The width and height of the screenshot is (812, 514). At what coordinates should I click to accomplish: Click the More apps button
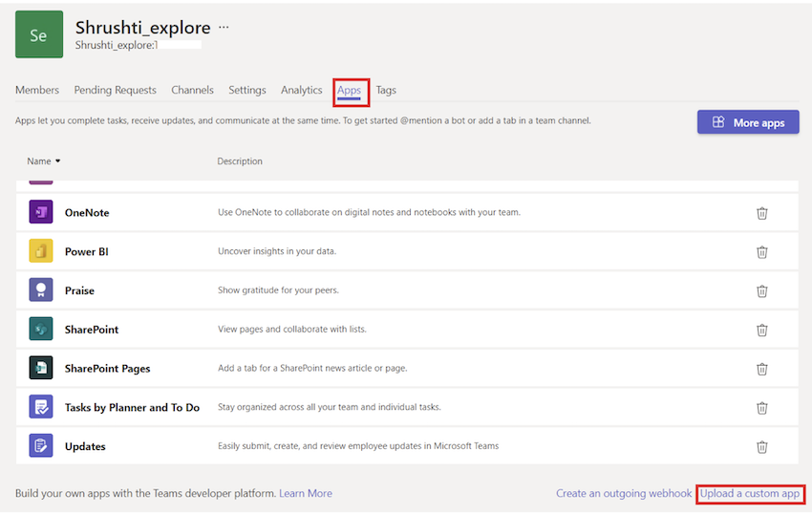[x=748, y=122]
